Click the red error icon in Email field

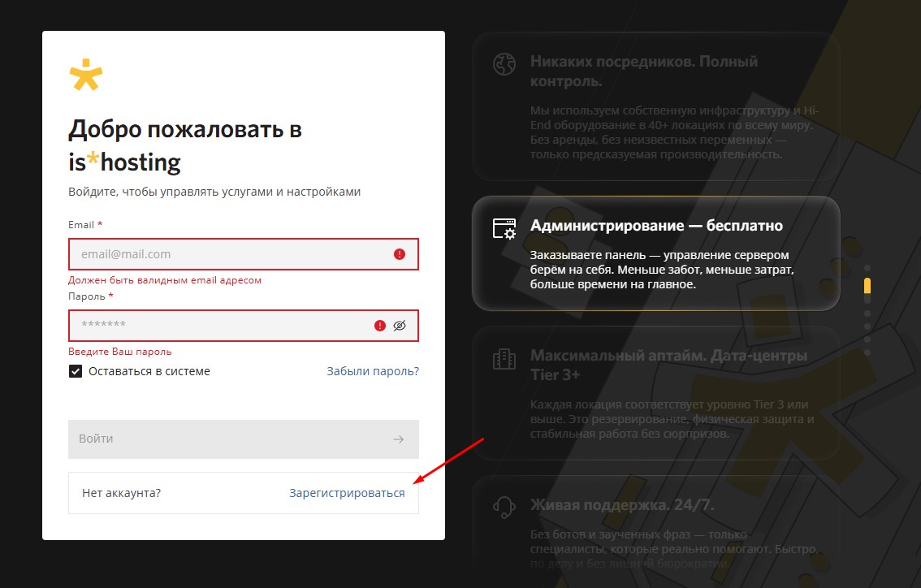(x=400, y=254)
